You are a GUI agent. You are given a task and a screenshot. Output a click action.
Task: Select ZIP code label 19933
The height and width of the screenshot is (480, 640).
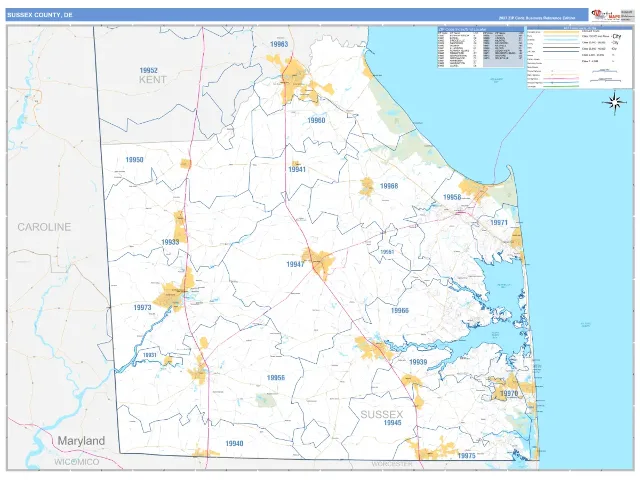[x=170, y=242]
